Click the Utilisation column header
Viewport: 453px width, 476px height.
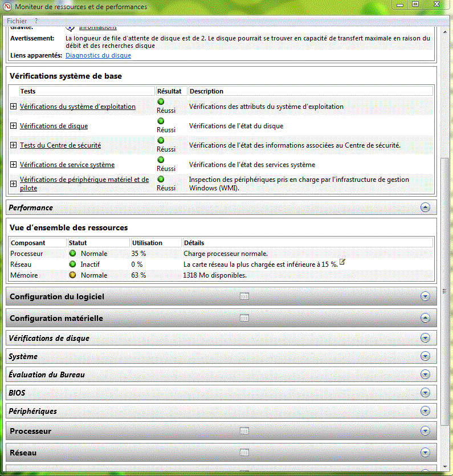coord(156,243)
